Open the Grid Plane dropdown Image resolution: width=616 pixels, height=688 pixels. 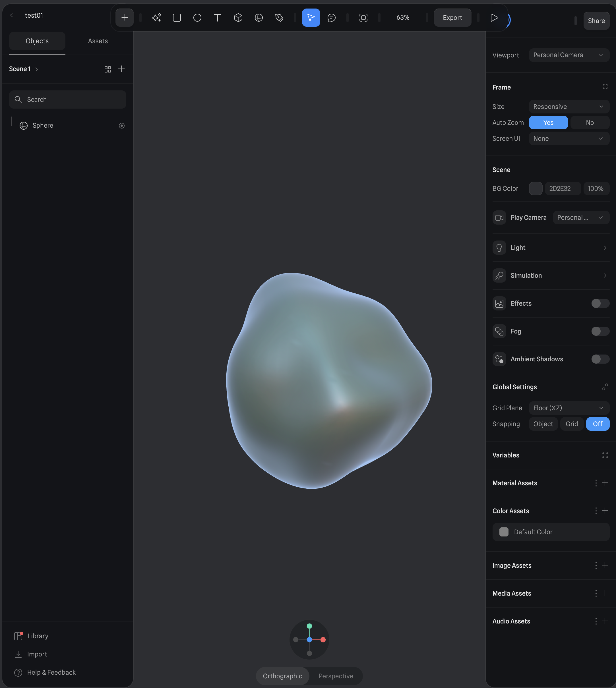[569, 408]
